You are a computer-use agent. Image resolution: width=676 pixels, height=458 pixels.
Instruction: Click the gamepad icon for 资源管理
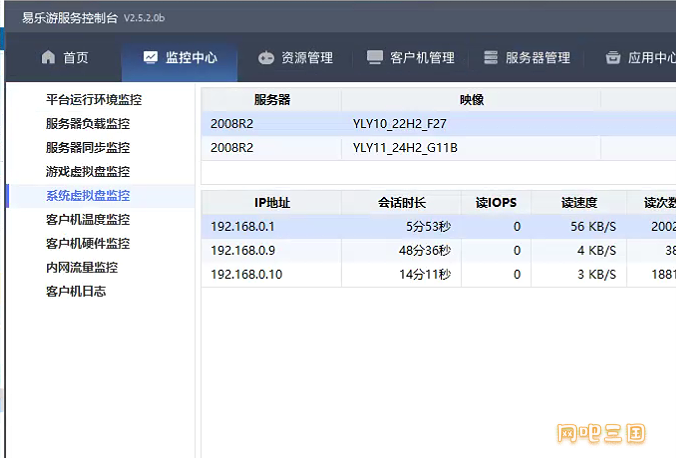coord(266,58)
